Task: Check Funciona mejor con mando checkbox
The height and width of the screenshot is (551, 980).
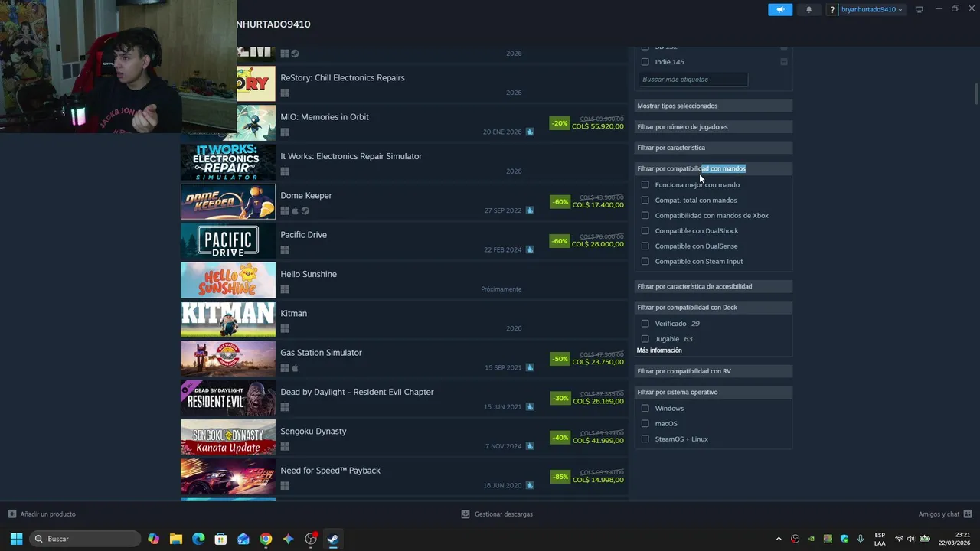Action: pos(645,184)
